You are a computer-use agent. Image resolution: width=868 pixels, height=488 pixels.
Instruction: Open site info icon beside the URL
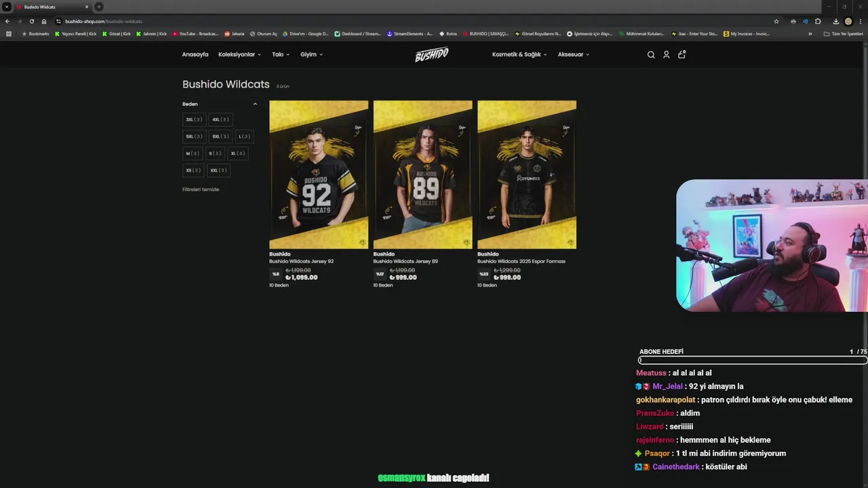tap(58, 21)
